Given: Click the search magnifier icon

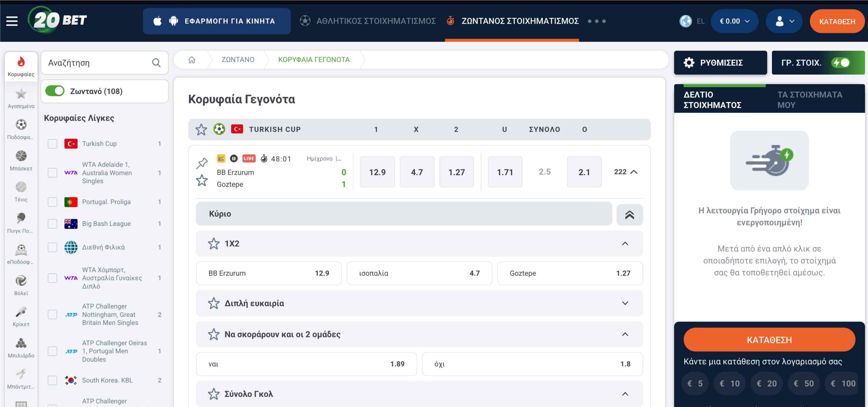Looking at the screenshot, I should point(156,63).
